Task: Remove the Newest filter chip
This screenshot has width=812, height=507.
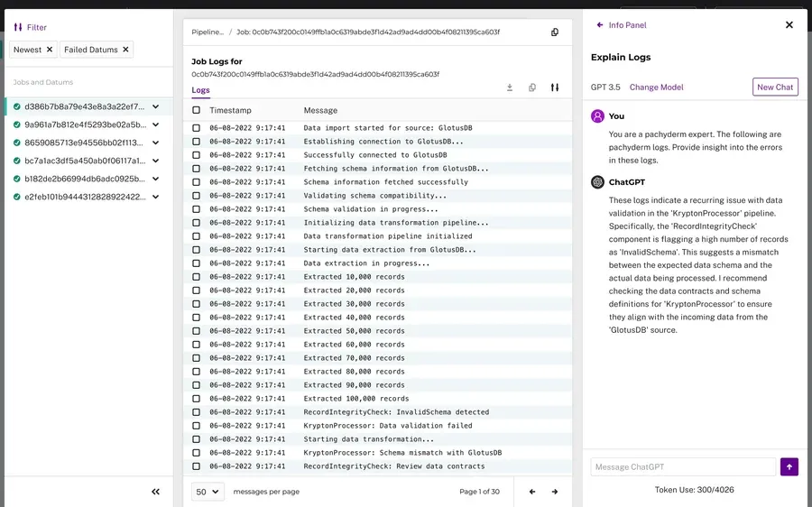Action: click(x=50, y=50)
